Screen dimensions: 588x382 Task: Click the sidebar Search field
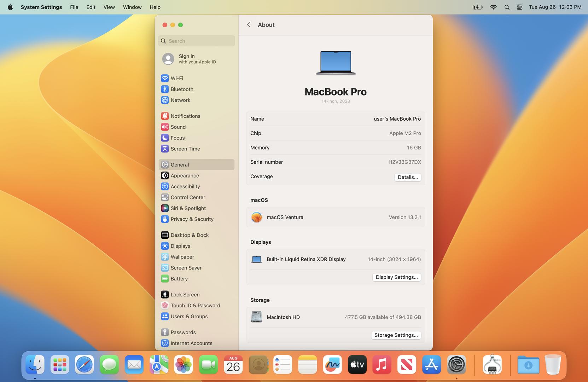196,41
